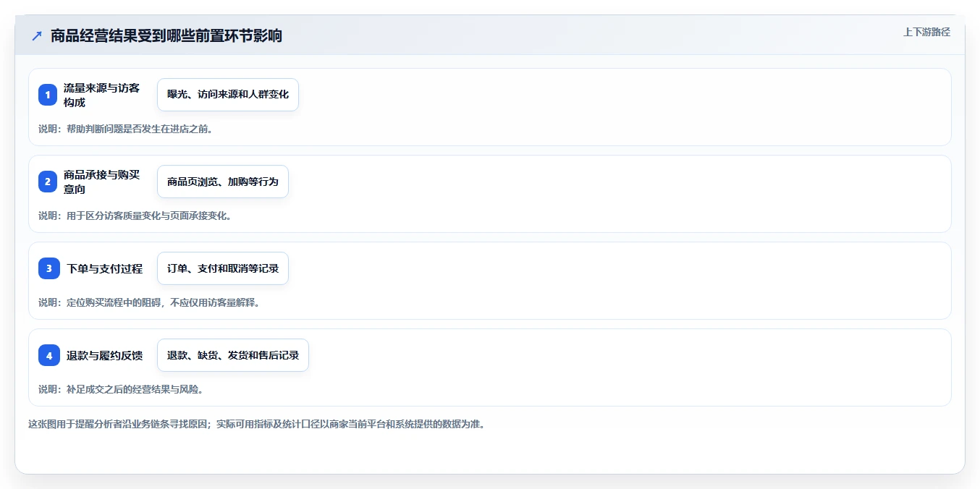Select the step number 3 badge

click(x=49, y=268)
